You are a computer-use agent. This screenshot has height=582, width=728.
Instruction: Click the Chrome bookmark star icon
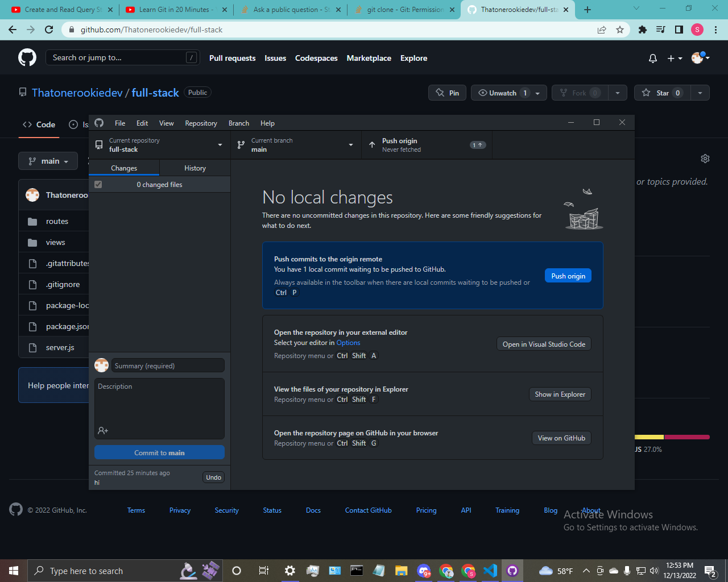[620, 30]
